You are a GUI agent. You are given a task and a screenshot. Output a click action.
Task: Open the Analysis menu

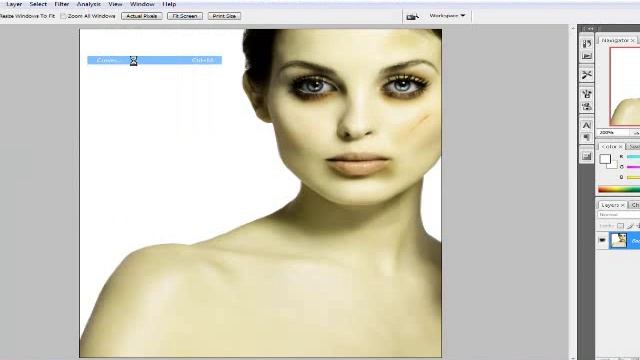pyautogui.click(x=89, y=4)
